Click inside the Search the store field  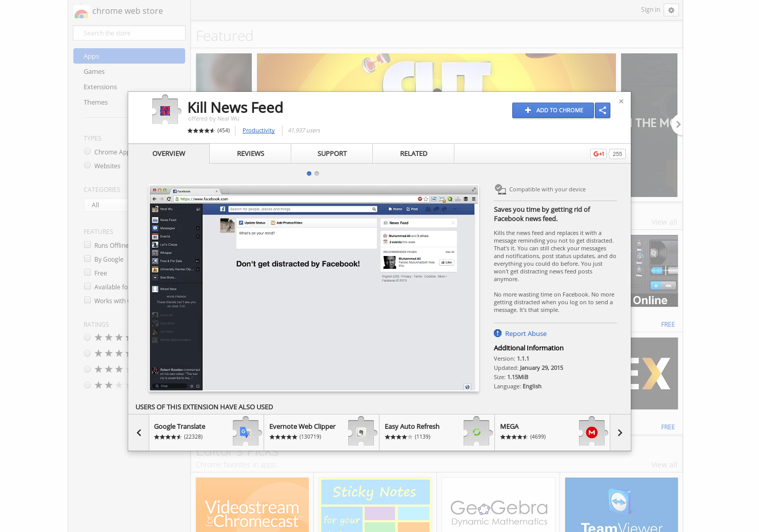(129, 32)
